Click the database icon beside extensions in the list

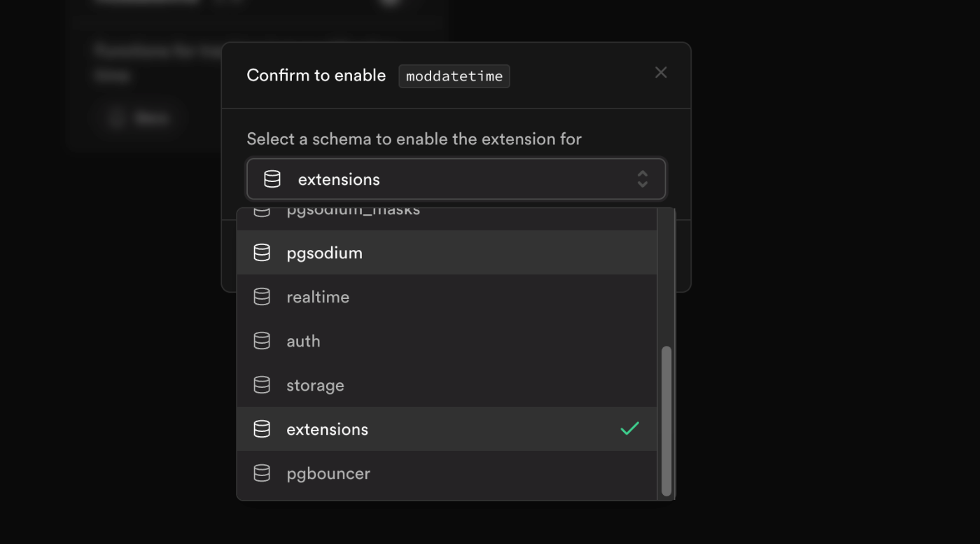[262, 429]
